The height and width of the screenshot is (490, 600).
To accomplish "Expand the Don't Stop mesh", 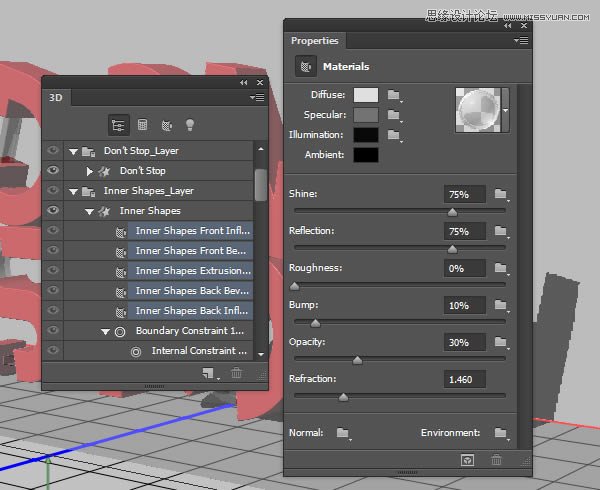I will click(x=90, y=171).
